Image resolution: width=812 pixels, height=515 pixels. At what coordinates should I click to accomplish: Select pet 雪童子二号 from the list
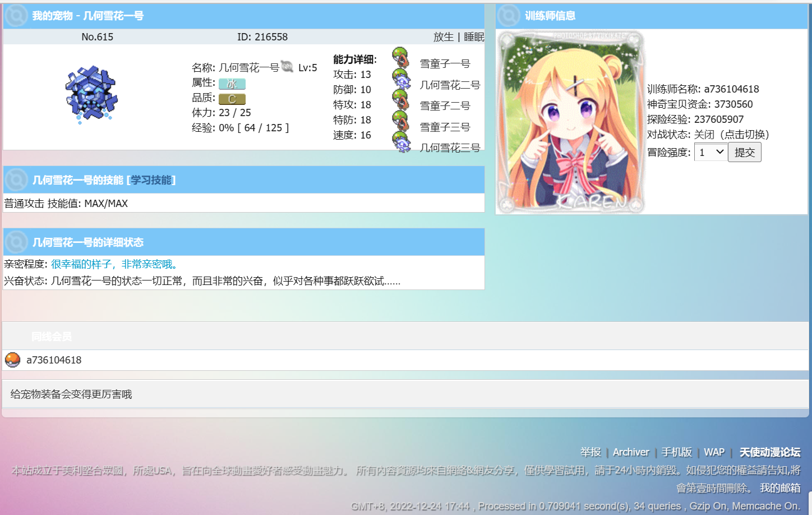[x=445, y=105]
